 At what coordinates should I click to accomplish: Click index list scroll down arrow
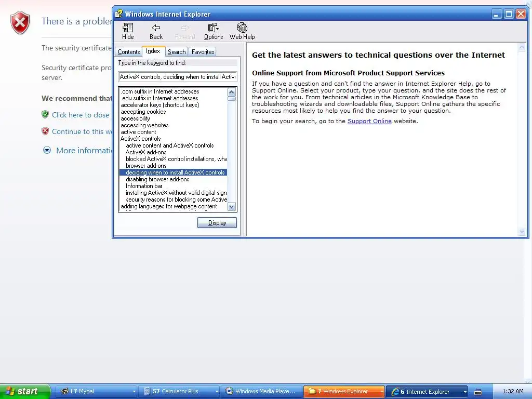pyautogui.click(x=232, y=206)
